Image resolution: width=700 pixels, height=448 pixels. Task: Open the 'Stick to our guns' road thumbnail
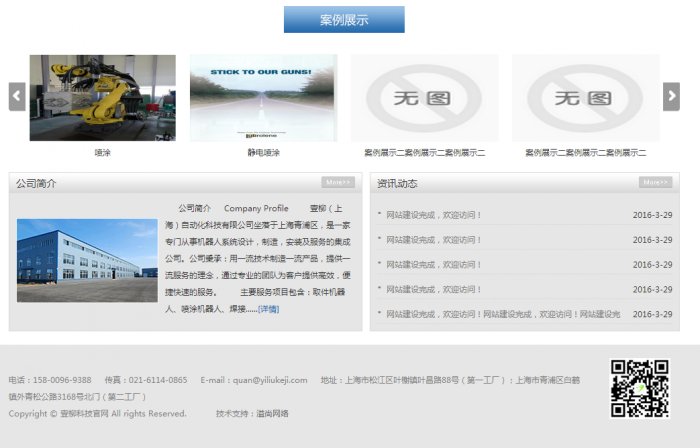point(263,97)
